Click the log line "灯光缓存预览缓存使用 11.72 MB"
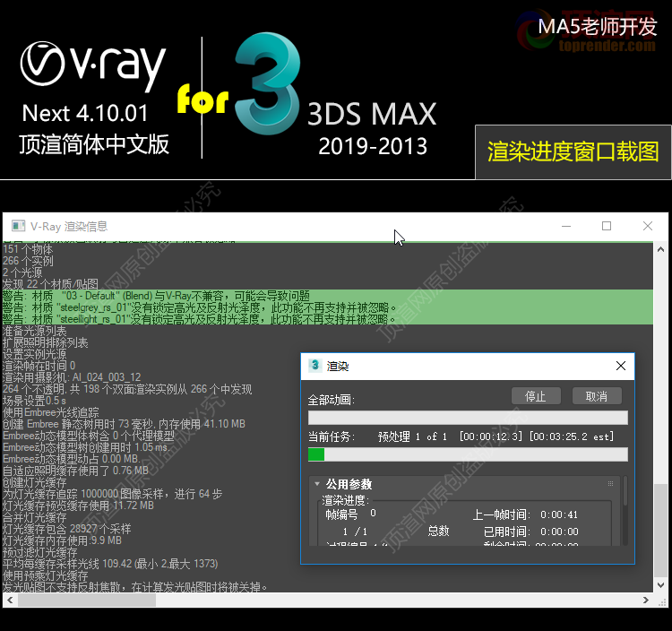 [78, 506]
